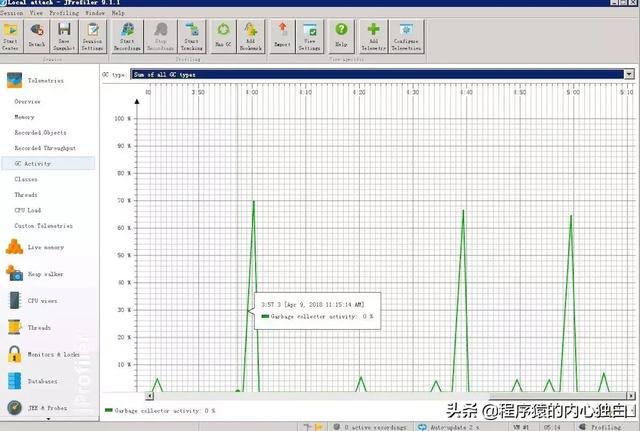Screen dimensions: 640x431
Task: Open the Threads section with spool icon
Action: tap(14, 327)
